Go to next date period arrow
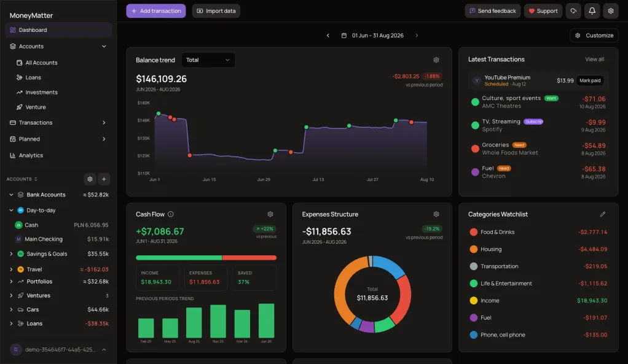The width and height of the screenshot is (628, 364). tap(417, 36)
